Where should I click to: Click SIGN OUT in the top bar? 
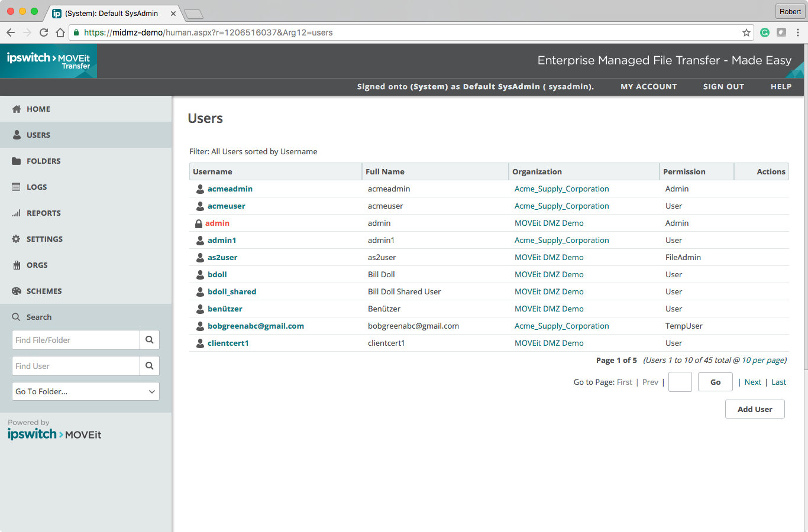[x=723, y=86]
